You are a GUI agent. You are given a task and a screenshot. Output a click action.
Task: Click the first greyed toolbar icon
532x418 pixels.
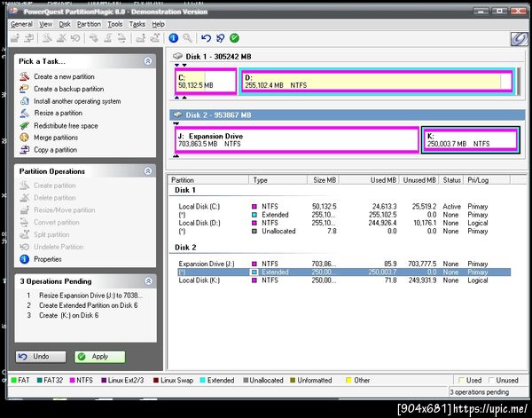(15, 38)
